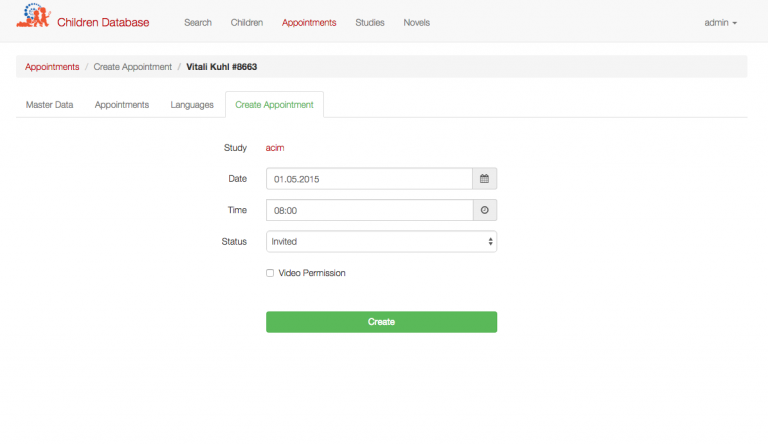Click the Time input field

click(x=370, y=210)
